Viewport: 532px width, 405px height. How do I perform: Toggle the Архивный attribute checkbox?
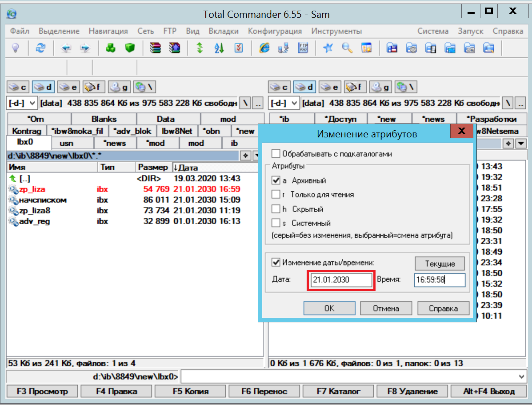click(x=276, y=180)
